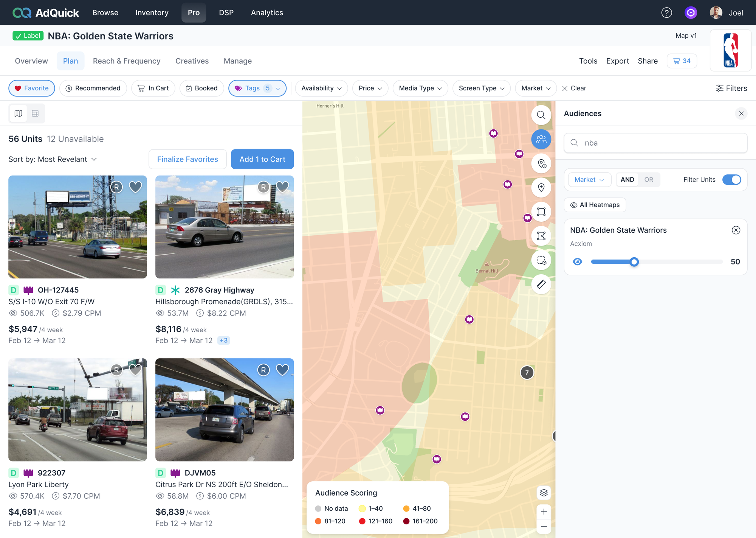
Task: Toggle All Heatmaps visibility
Action: [x=595, y=205]
